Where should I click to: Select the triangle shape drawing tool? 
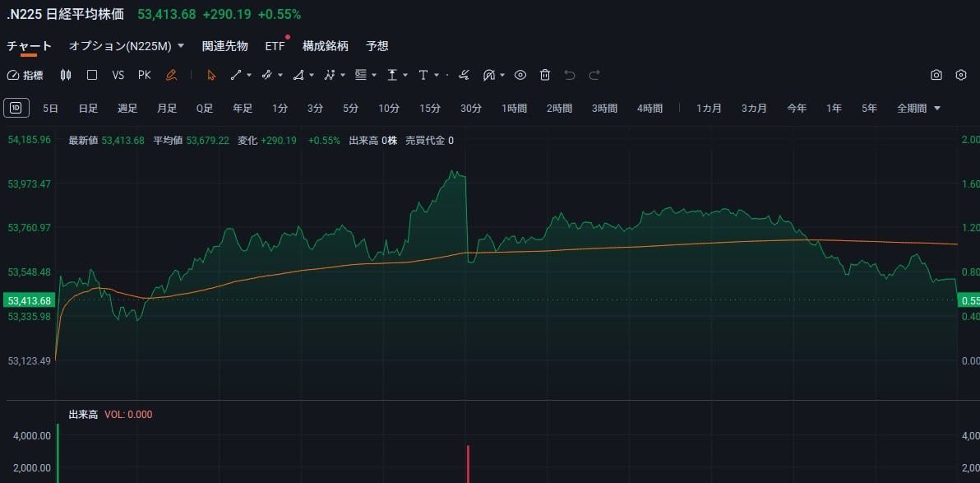[298, 75]
